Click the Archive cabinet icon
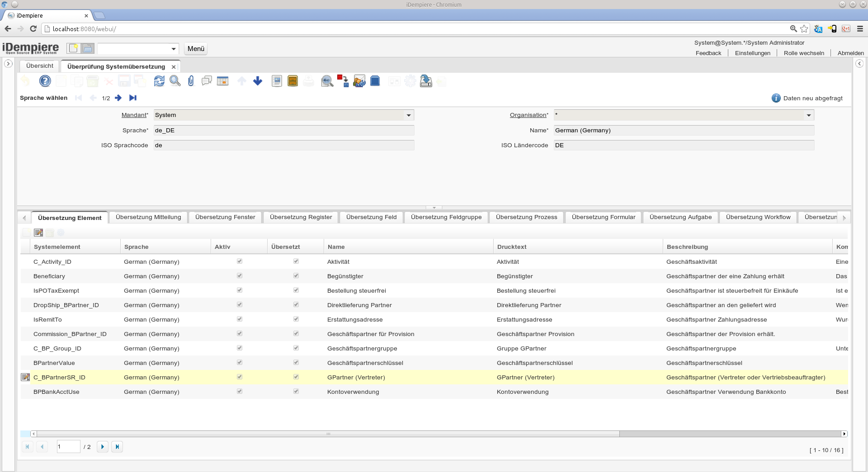The width and height of the screenshot is (868, 472). pos(292,81)
